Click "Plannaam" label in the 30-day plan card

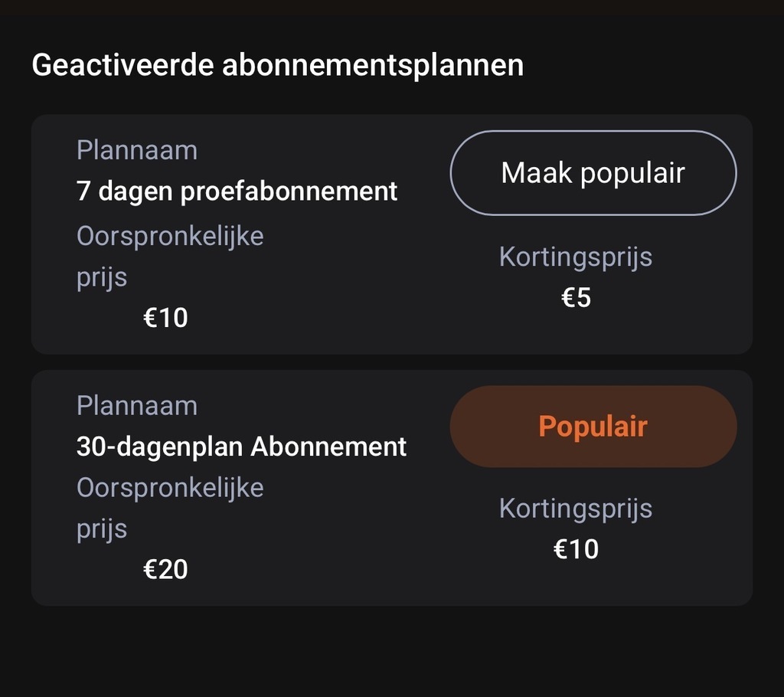tap(137, 405)
